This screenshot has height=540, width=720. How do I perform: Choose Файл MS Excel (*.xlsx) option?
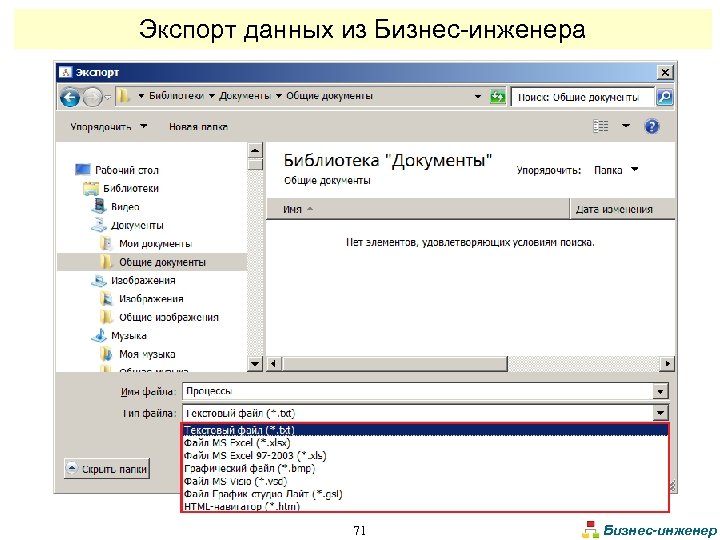425,443
